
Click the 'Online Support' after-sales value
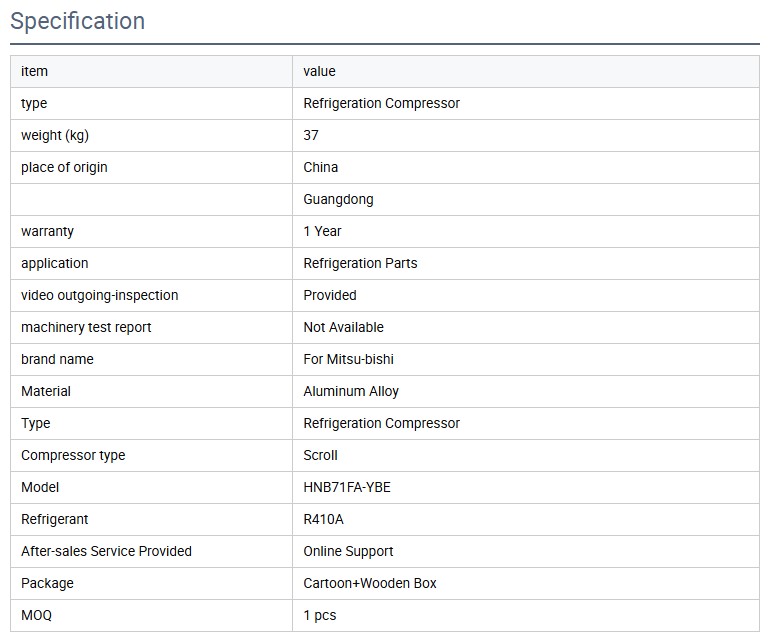pyautogui.click(x=348, y=551)
